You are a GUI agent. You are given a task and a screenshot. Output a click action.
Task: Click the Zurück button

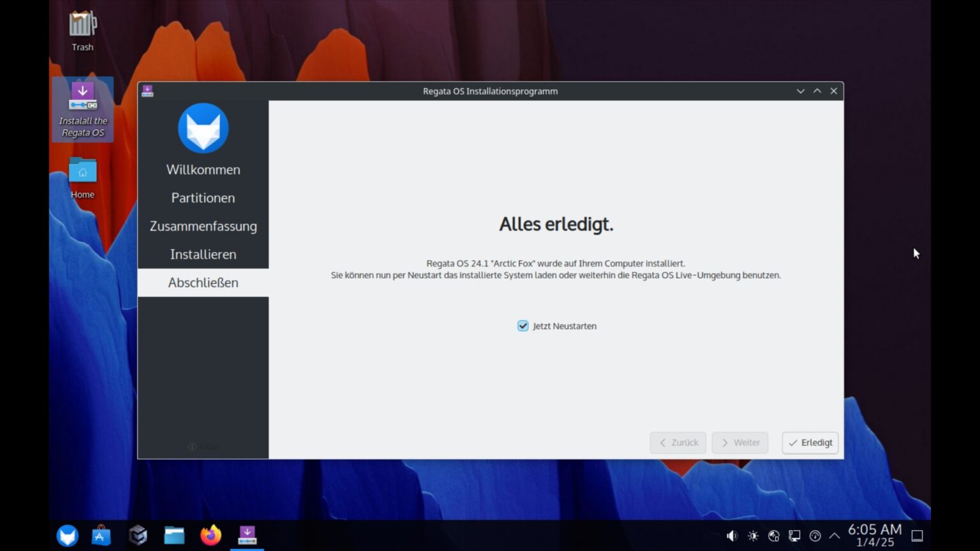tap(678, 443)
